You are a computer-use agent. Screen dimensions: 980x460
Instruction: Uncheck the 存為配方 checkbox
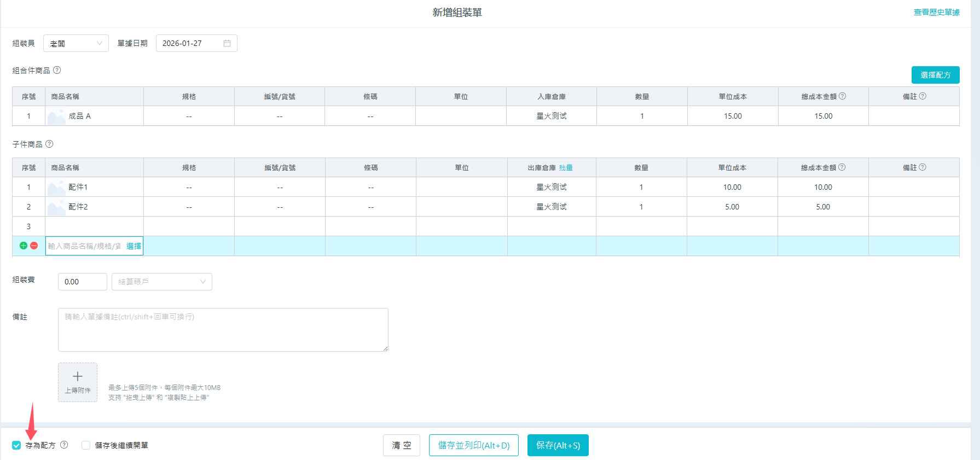[x=16, y=445]
